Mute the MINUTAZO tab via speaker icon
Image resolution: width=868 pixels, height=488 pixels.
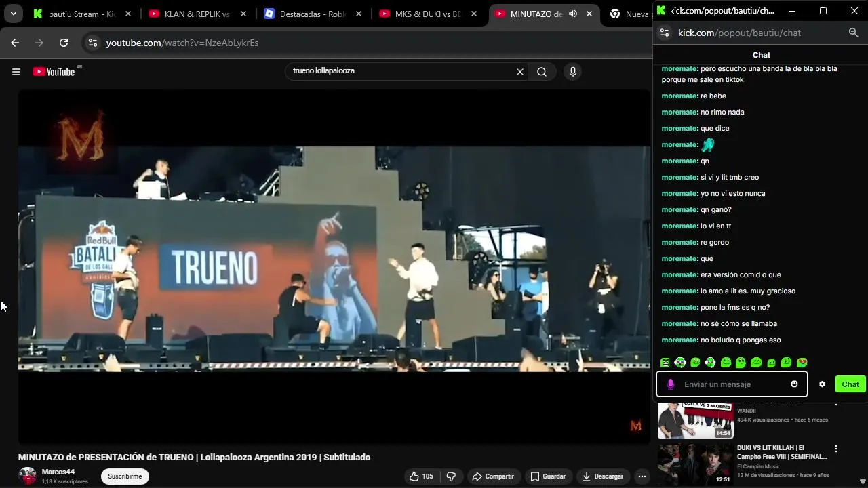[573, 14]
